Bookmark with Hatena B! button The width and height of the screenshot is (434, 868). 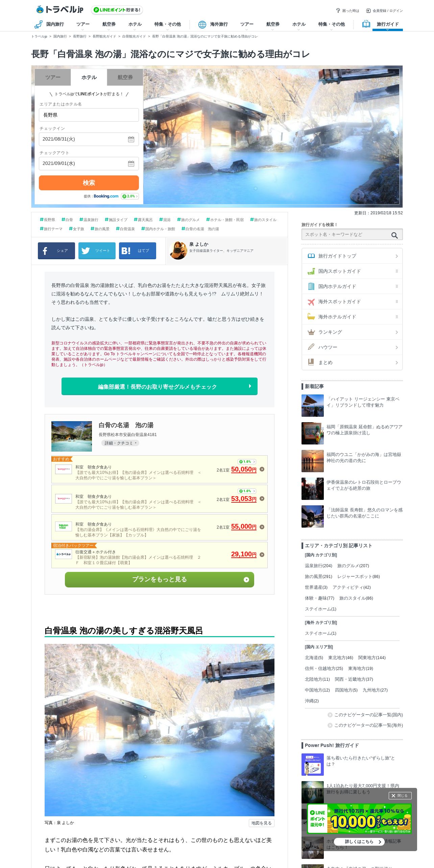pos(138,251)
